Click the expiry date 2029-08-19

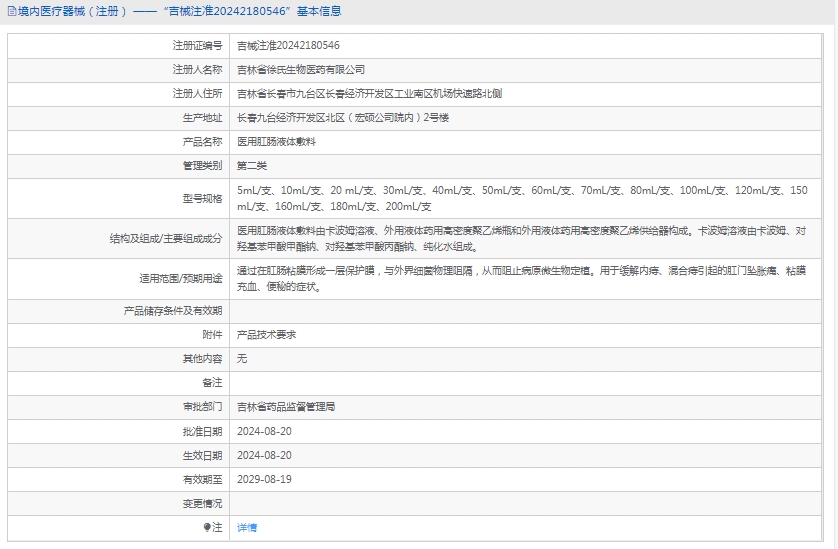click(264, 479)
